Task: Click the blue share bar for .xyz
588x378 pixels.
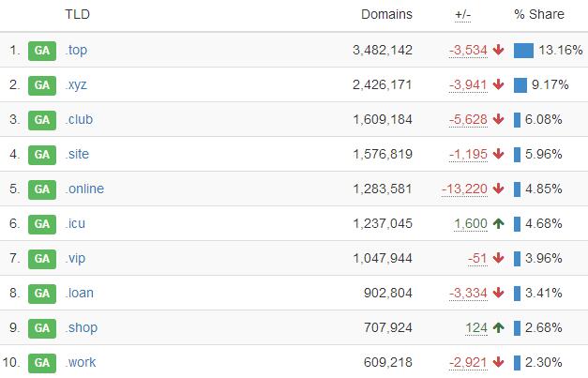Action: (x=520, y=85)
